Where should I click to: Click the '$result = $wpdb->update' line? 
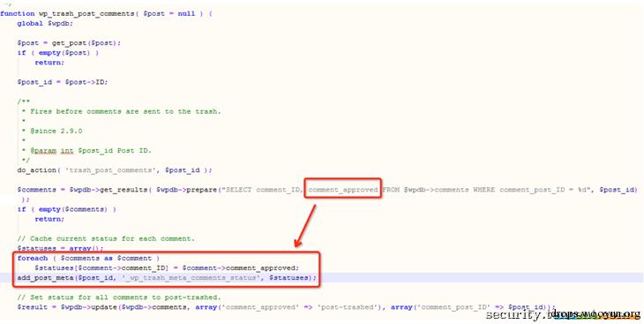coord(286,307)
